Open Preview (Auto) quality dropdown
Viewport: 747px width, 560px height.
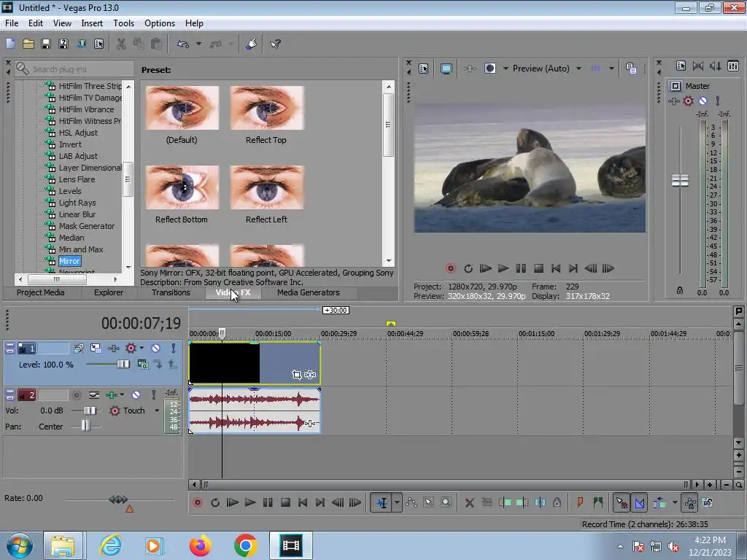pyautogui.click(x=578, y=69)
